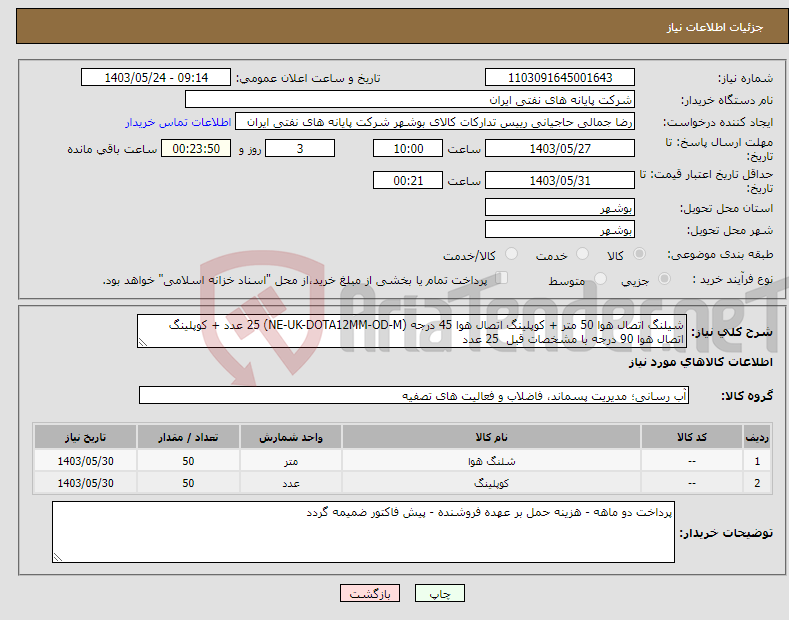Image resolution: width=789 pixels, height=620 pixels.
Task: Click the delivery province field استان بوشهر
Action: [x=560, y=207]
